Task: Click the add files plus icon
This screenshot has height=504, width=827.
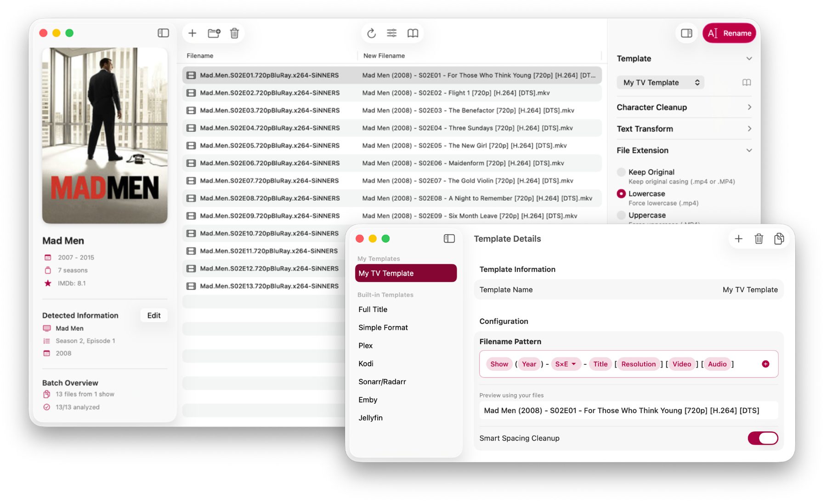Action: tap(193, 33)
